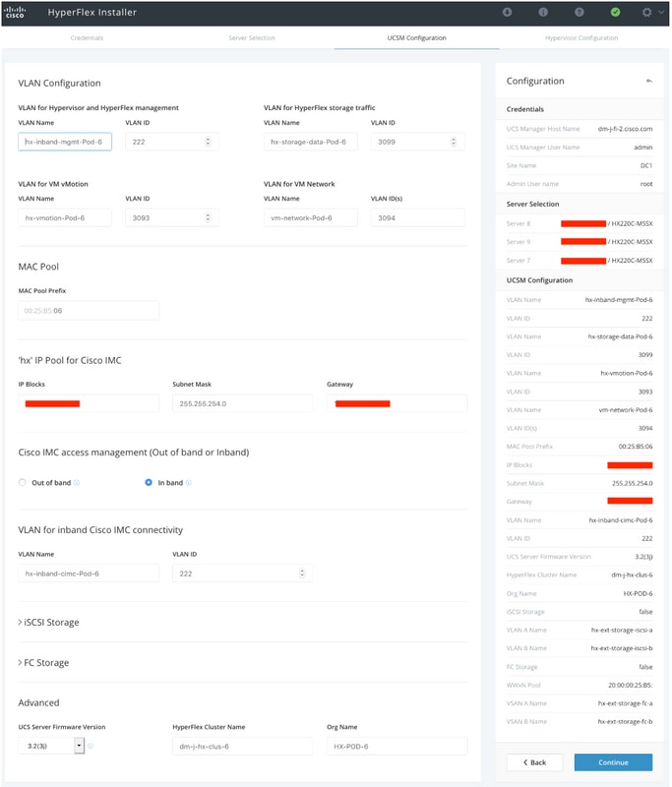
Task: Click the Back button
Action: [x=534, y=762]
